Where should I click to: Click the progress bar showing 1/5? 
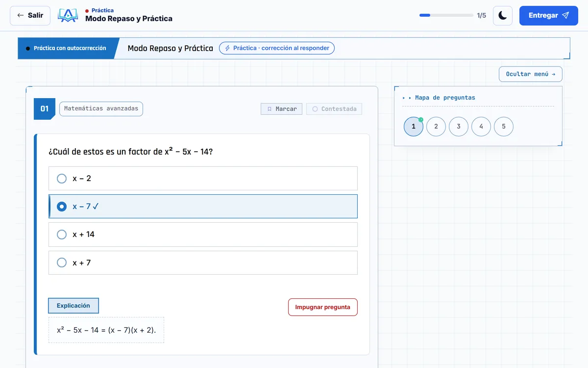(446, 16)
